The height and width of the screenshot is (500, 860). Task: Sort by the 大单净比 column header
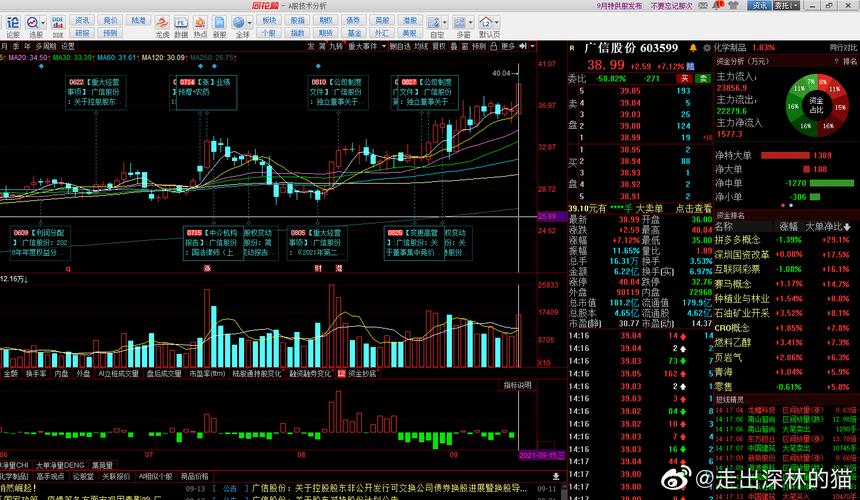point(828,227)
